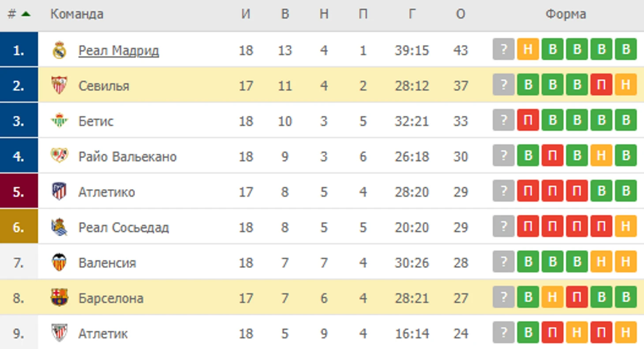This screenshot has height=349, width=644.
Task: Click the Athletic Bilbao crest icon
Action: click(59, 333)
